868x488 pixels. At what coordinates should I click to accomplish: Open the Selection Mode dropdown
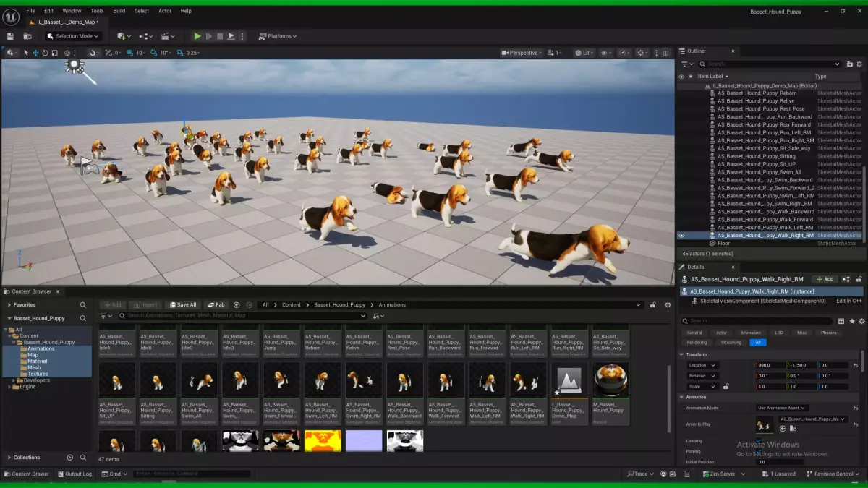(72, 36)
